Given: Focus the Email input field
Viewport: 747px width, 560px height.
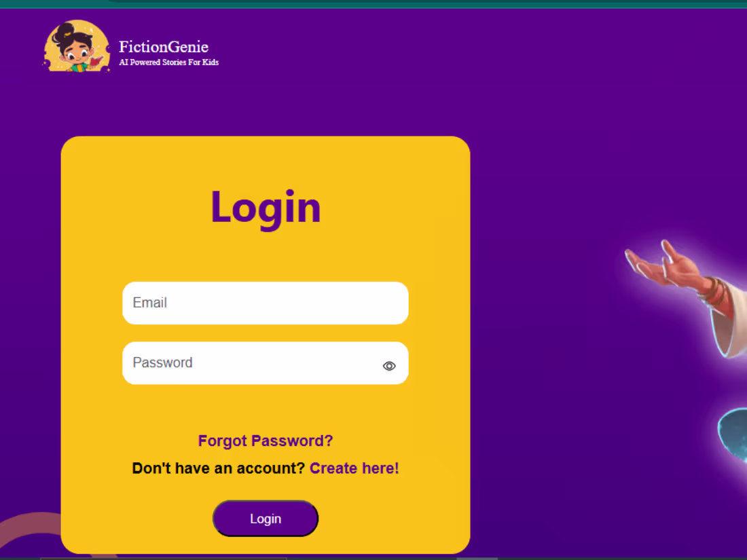Looking at the screenshot, I should click(x=266, y=303).
